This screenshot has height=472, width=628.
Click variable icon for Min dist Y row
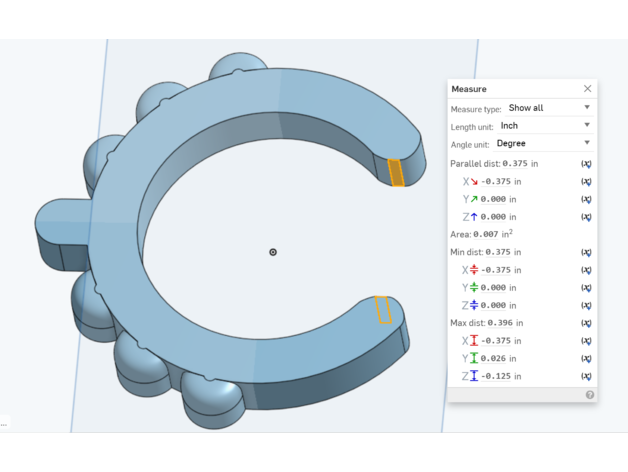coord(586,288)
